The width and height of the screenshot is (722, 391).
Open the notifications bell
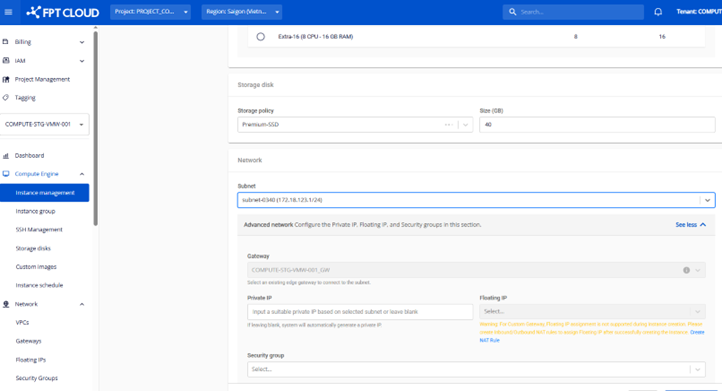tap(658, 12)
